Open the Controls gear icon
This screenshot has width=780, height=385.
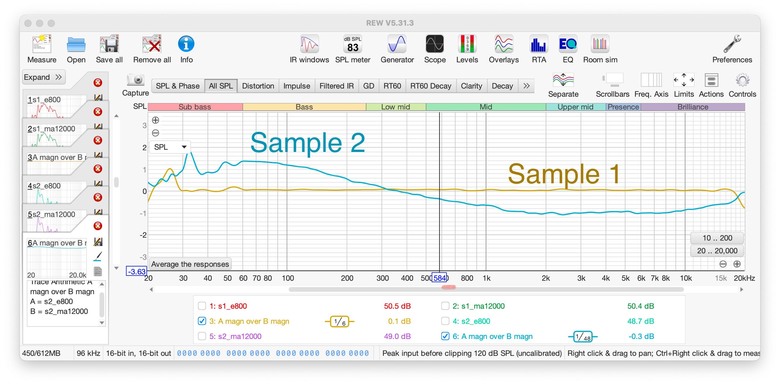click(x=742, y=80)
